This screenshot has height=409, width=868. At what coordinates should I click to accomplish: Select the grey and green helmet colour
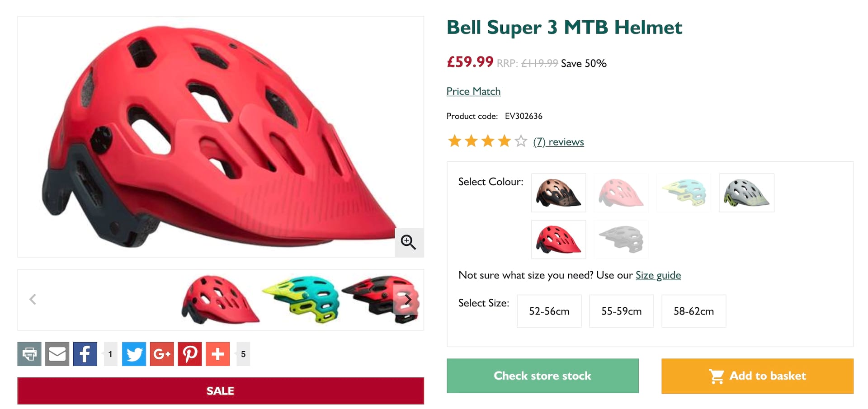point(746,193)
